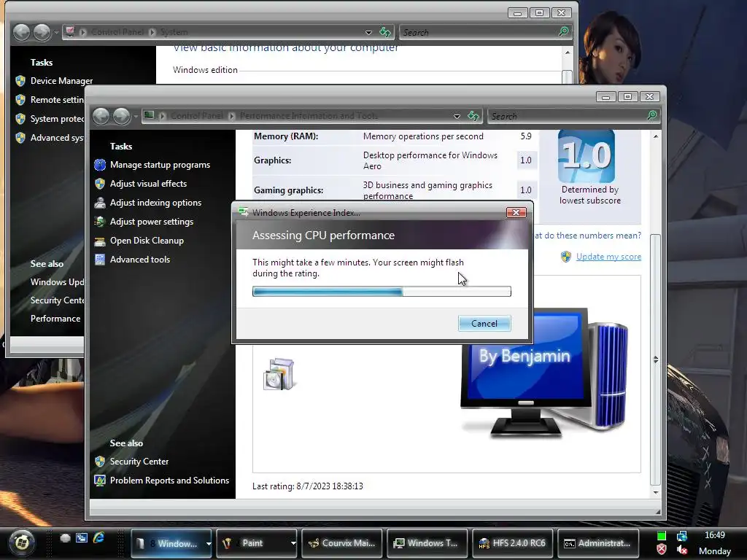This screenshot has height=560, width=747.
Task: Click the 16:49 taskbar clock
Action: coord(715,535)
